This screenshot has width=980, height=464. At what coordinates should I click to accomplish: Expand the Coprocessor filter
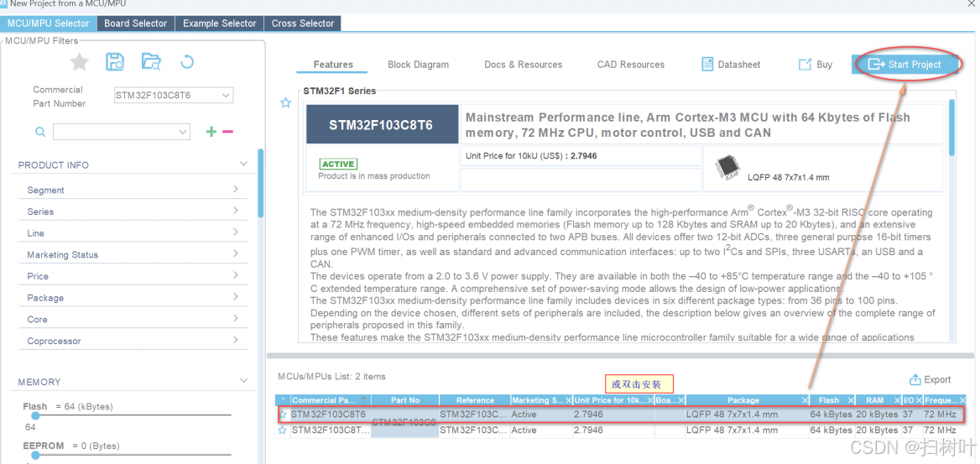click(236, 340)
